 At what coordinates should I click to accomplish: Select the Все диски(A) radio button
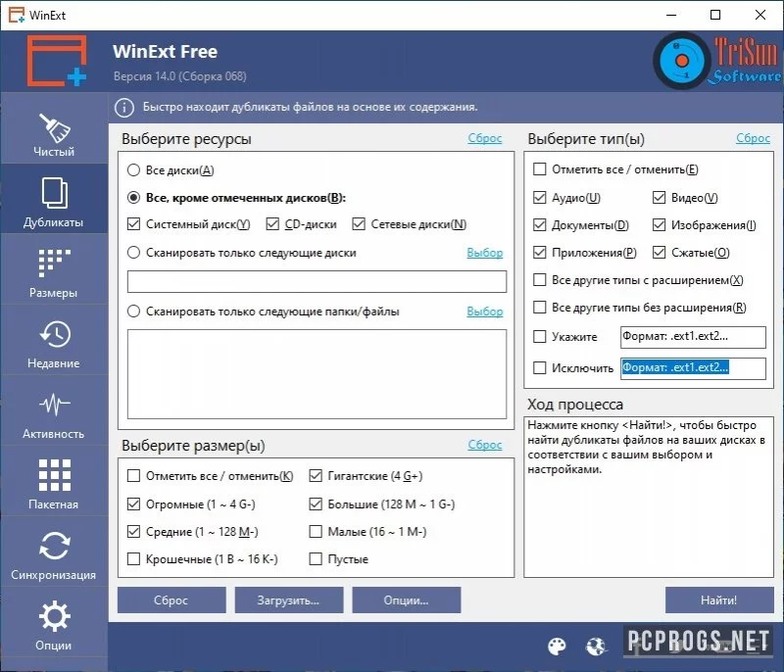point(133,170)
